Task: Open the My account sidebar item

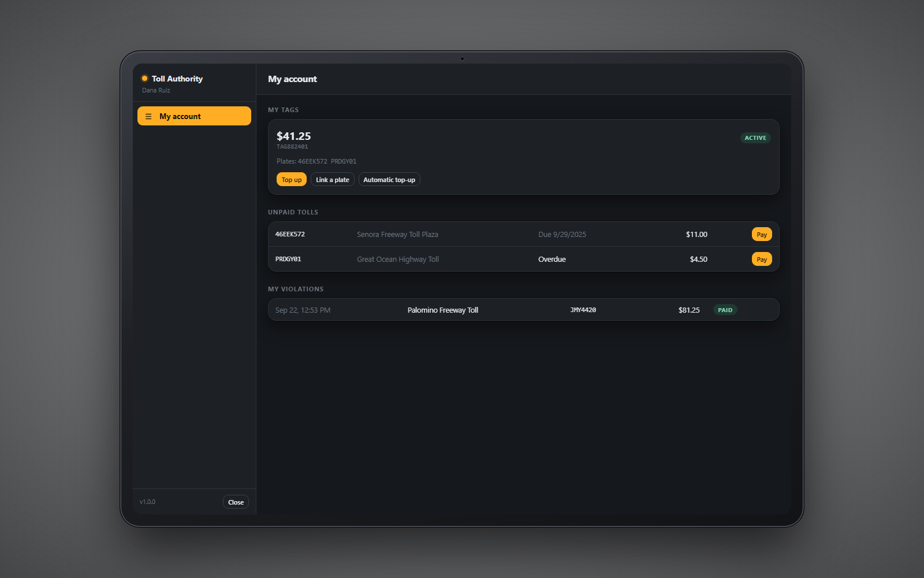Action: (x=194, y=116)
